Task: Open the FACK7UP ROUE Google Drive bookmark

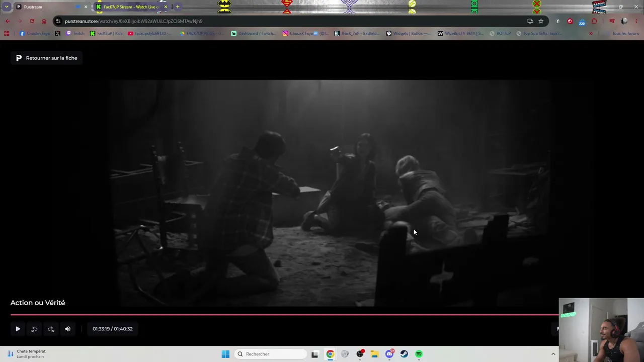Action: point(202,34)
